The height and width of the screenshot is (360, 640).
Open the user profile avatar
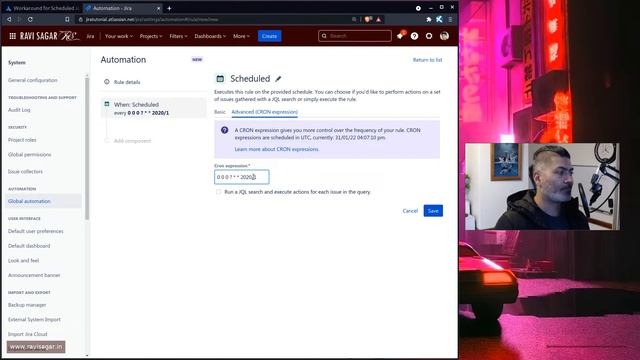point(444,36)
